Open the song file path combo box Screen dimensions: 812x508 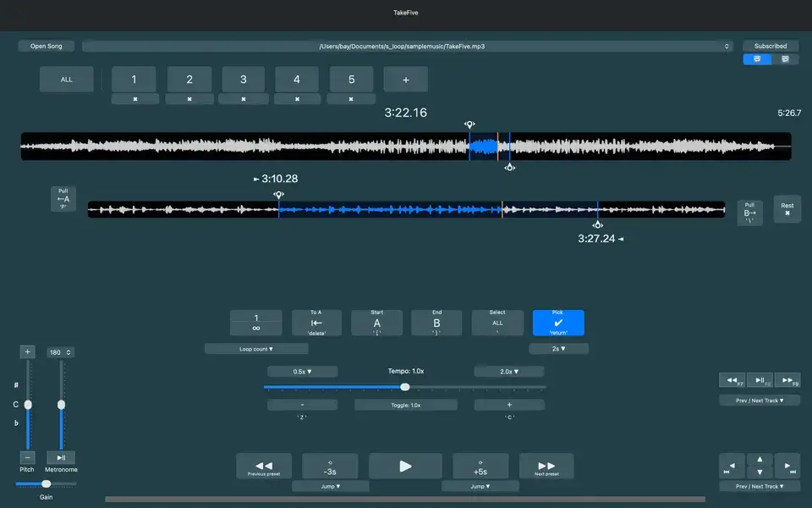point(407,46)
